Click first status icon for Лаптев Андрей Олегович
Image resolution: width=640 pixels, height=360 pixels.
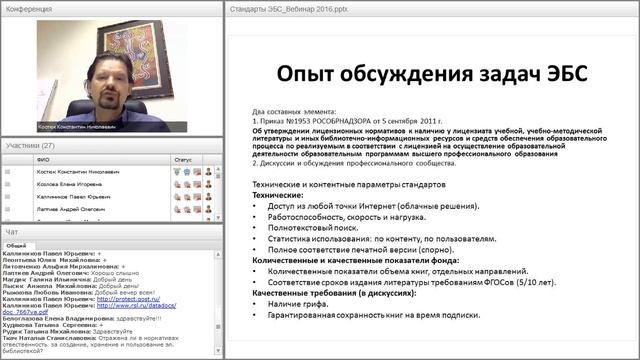tap(177, 209)
